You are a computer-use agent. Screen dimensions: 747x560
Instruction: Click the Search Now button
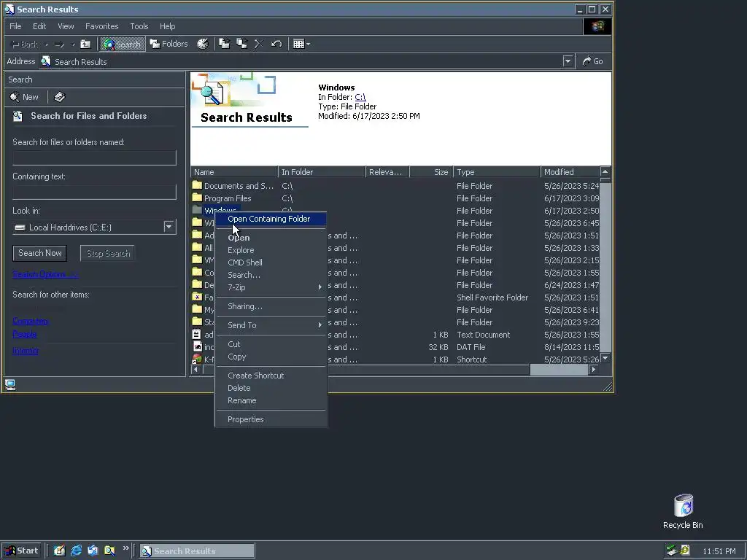(x=40, y=253)
